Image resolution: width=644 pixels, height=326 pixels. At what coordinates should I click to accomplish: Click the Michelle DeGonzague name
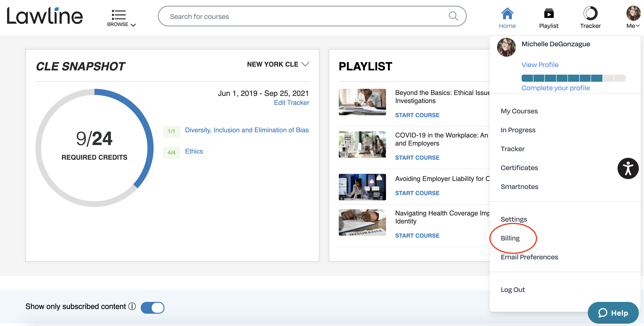coord(555,44)
